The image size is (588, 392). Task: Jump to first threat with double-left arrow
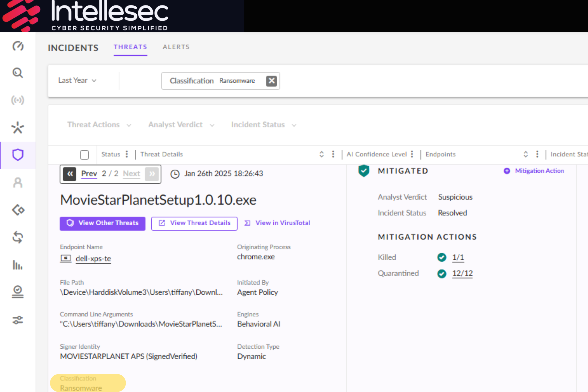pos(70,174)
